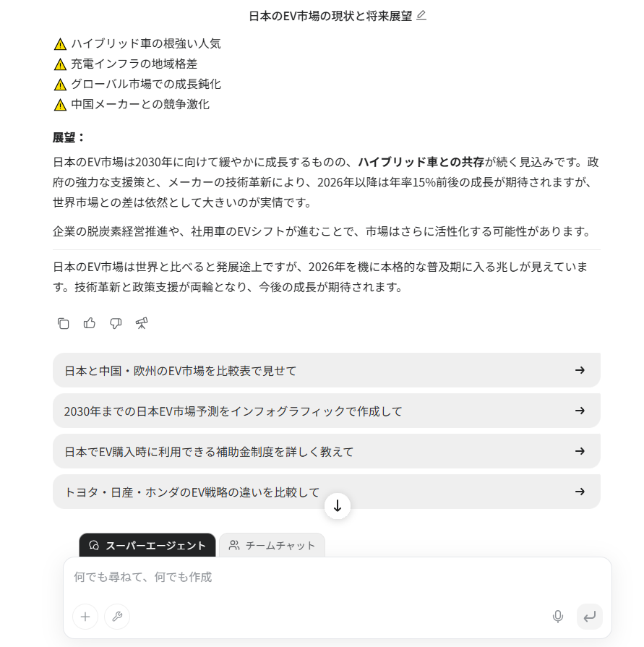Click the 何でも尋ねて message input field
The width and height of the screenshot is (644, 647).
coord(325,577)
